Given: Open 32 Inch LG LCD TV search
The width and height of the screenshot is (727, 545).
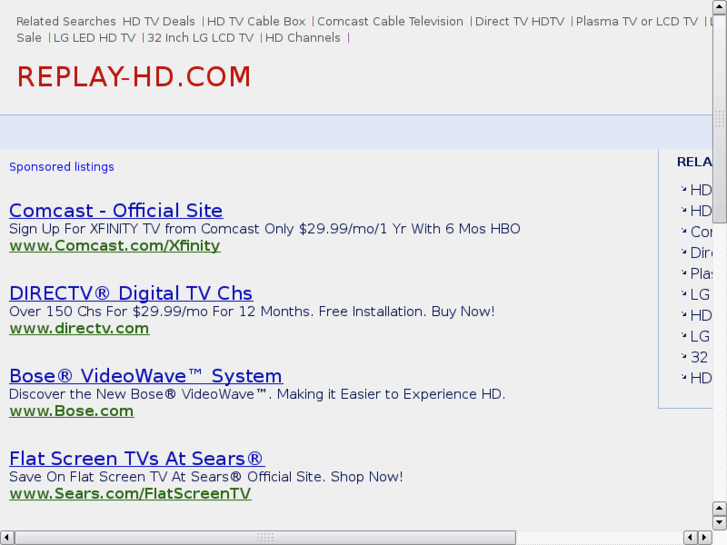Looking at the screenshot, I should click(200, 38).
